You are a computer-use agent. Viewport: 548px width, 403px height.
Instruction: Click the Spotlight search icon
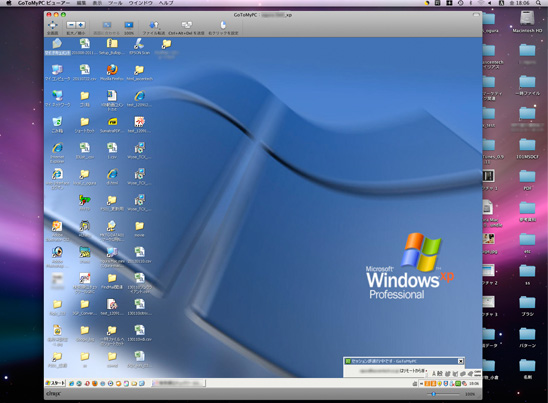click(539, 3)
